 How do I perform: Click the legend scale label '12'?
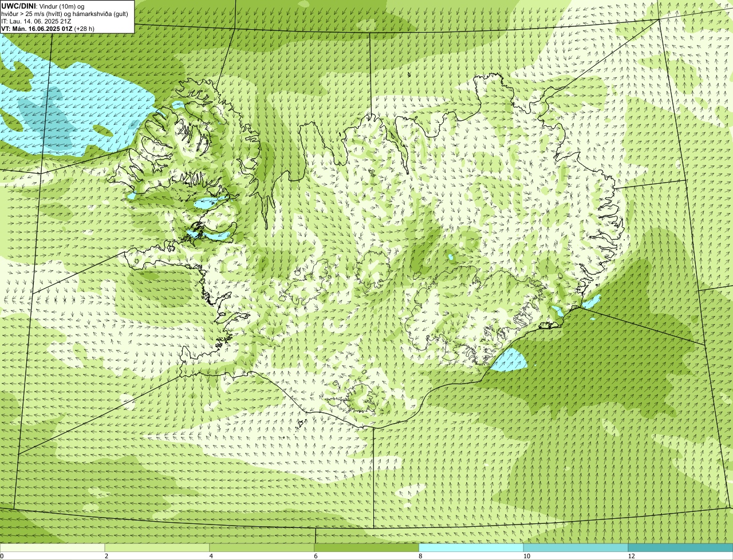click(631, 556)
